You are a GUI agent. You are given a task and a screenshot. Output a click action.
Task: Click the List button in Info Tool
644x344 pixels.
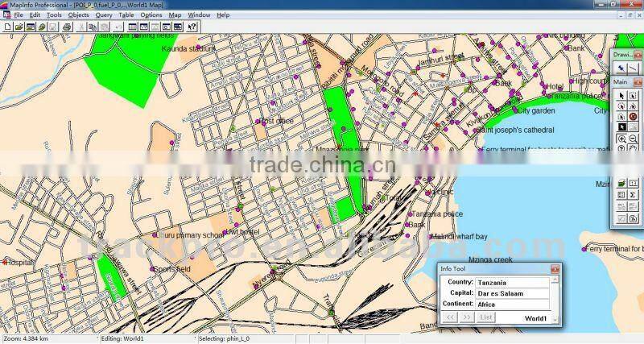click(486, 317)
